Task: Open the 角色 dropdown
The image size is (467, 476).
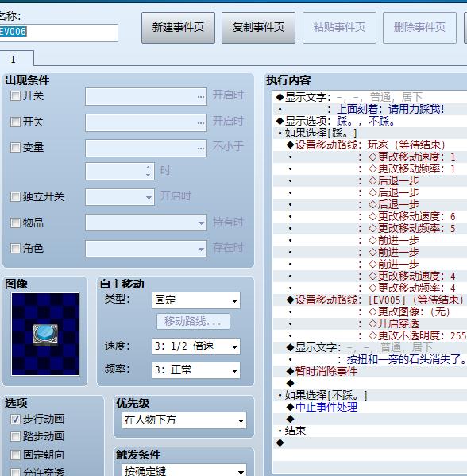Action: point(146,249)
